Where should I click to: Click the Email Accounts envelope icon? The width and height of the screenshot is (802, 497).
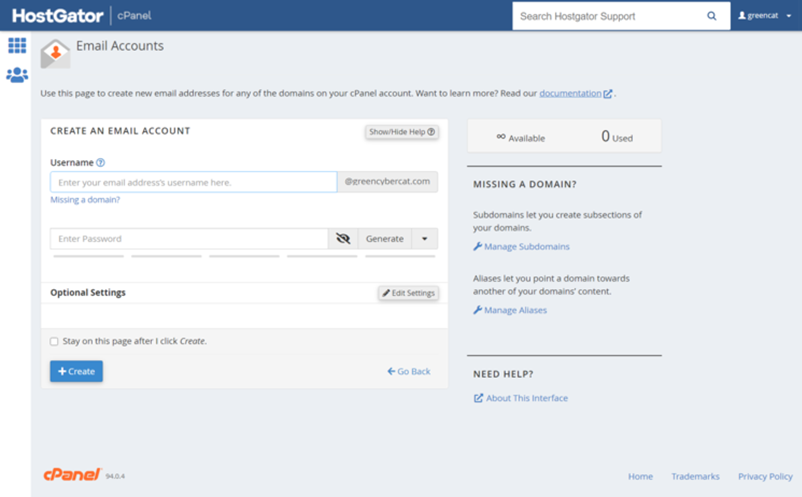pyautogui.click(x=55, y=54)
